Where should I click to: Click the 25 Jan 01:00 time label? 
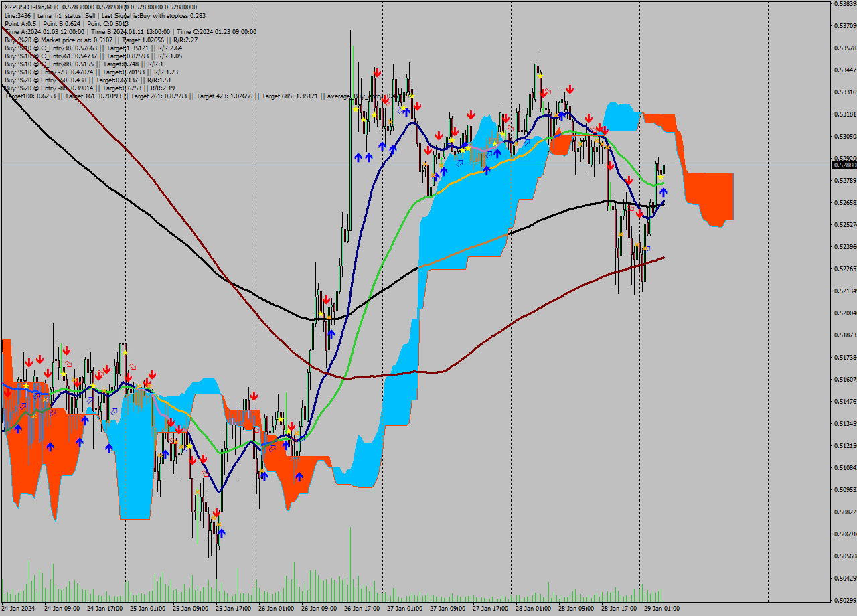147,609
